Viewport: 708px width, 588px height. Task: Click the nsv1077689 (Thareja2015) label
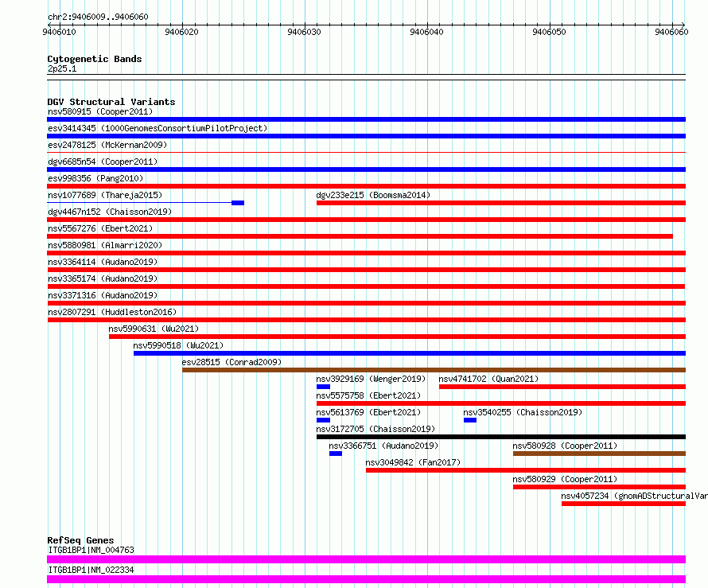pos(105,195)
